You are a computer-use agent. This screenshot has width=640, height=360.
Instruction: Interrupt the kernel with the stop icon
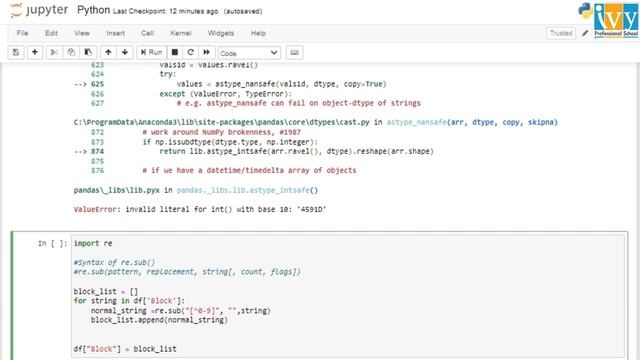coord(175,52)
